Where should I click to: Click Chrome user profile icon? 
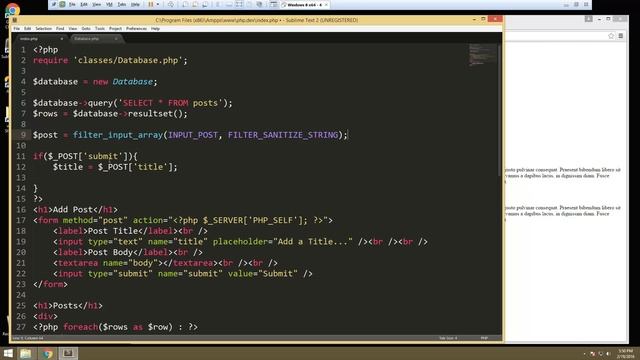pos(589,19)
